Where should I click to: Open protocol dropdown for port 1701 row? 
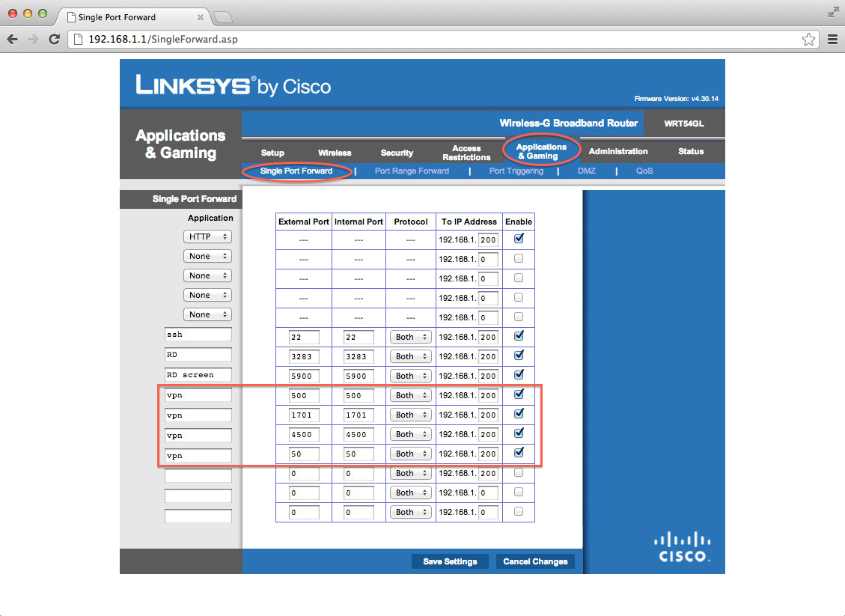click(x=411, y=415)
